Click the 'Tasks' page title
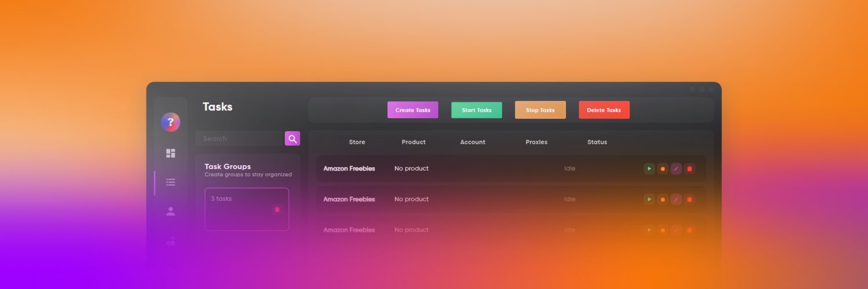 (218, 107)
